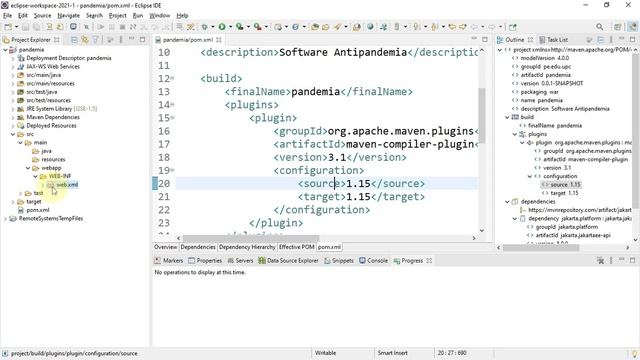The width and height of the screenshot is (640, 360).
Task: Collapse the main folder node
Action: (20, 142)
